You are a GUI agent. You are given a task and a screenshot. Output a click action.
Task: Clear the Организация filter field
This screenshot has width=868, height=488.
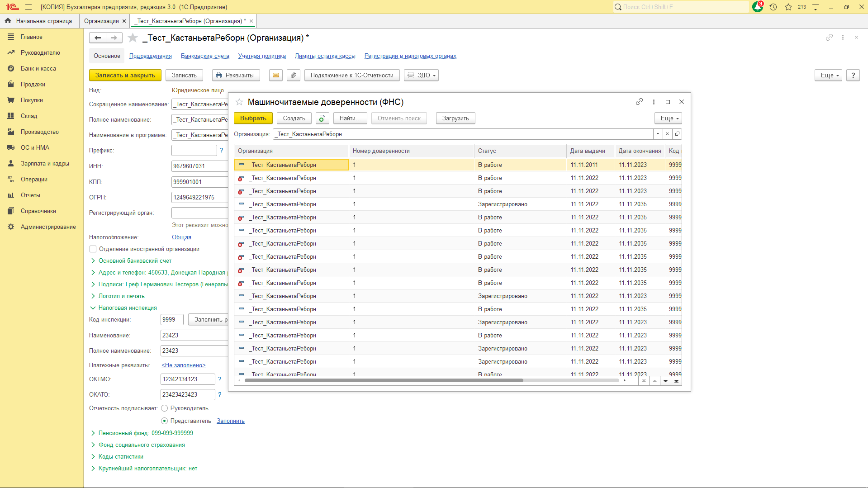pos(667,134)
